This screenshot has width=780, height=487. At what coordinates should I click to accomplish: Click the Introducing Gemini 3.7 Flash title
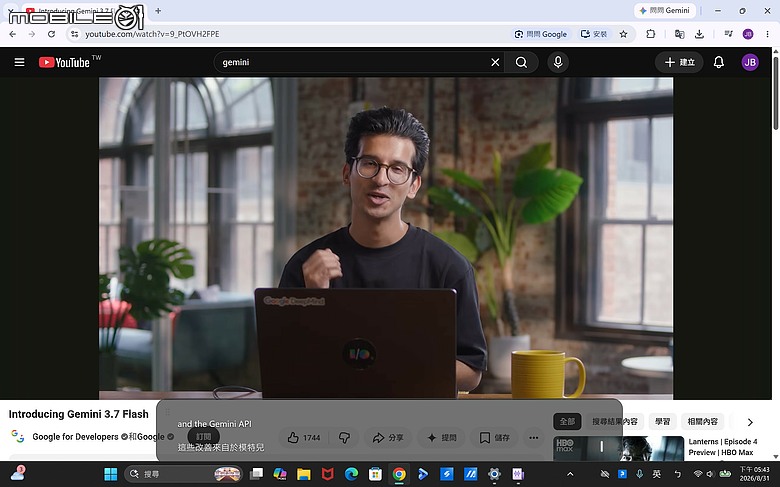coord(79,414)
